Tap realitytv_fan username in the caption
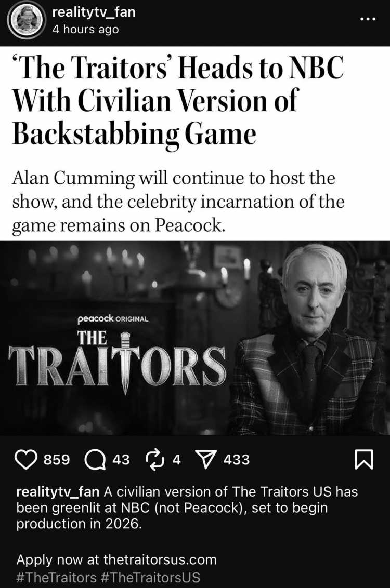 (58, 491)
